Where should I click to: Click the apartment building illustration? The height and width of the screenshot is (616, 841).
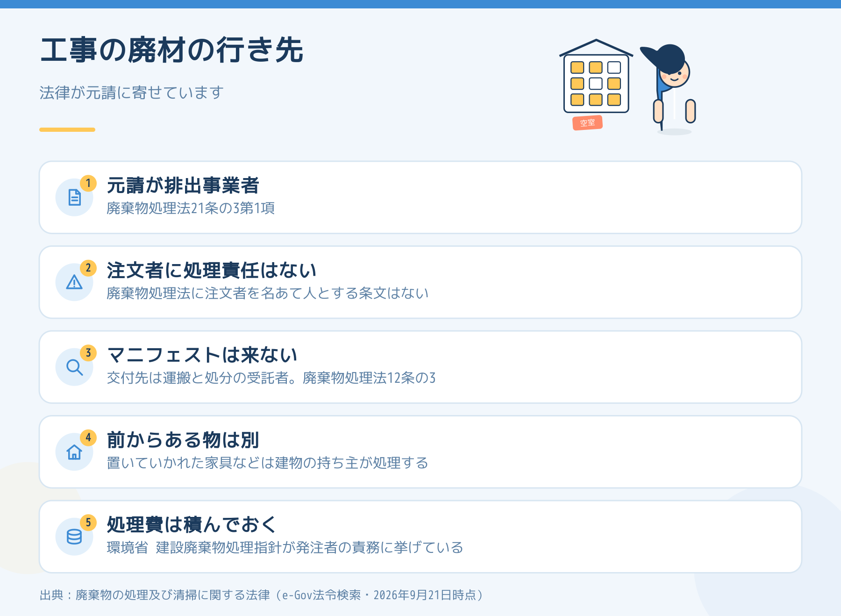pyautogui.click(x=596, y=77)
